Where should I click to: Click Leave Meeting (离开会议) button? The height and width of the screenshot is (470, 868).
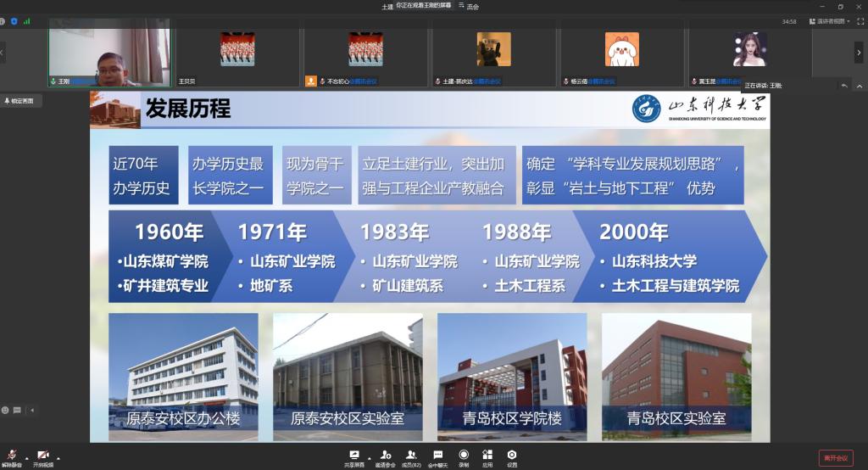pyautogui.click(x=835, y=457)
